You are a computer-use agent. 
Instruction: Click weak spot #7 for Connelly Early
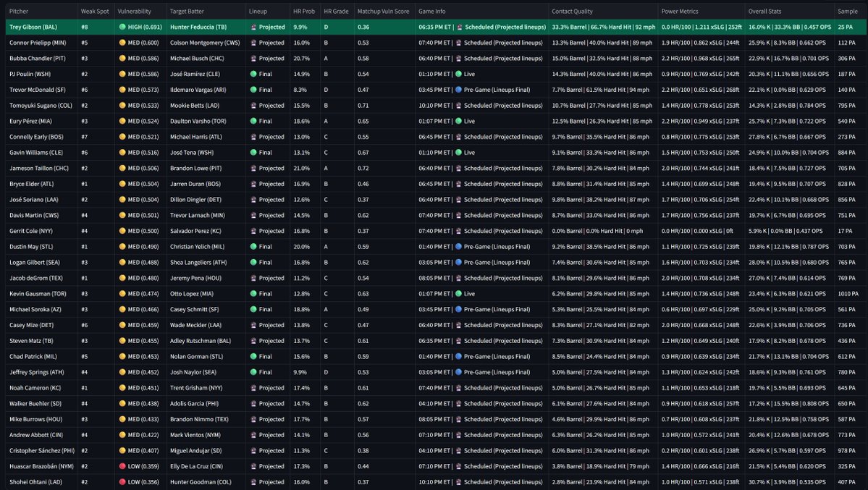[84, 137]
